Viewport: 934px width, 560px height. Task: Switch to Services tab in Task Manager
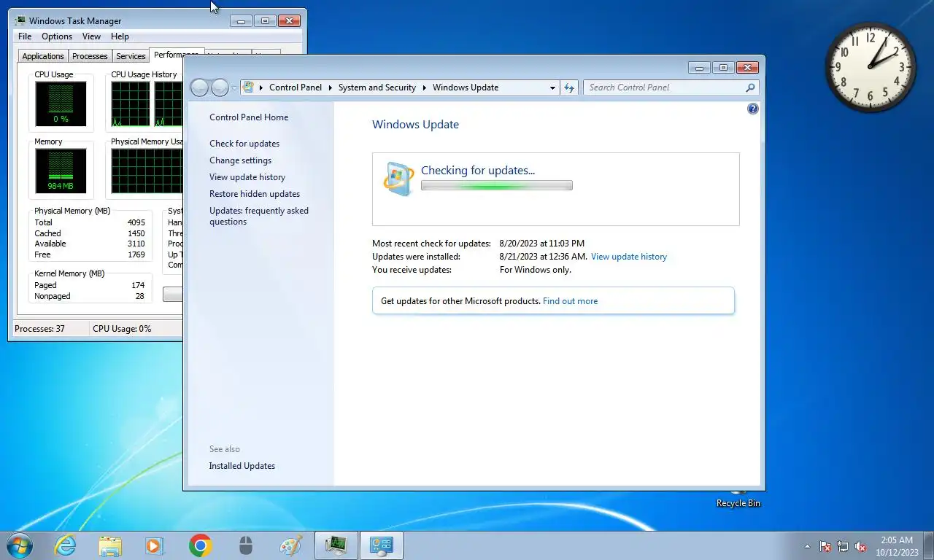click(131, 56)
